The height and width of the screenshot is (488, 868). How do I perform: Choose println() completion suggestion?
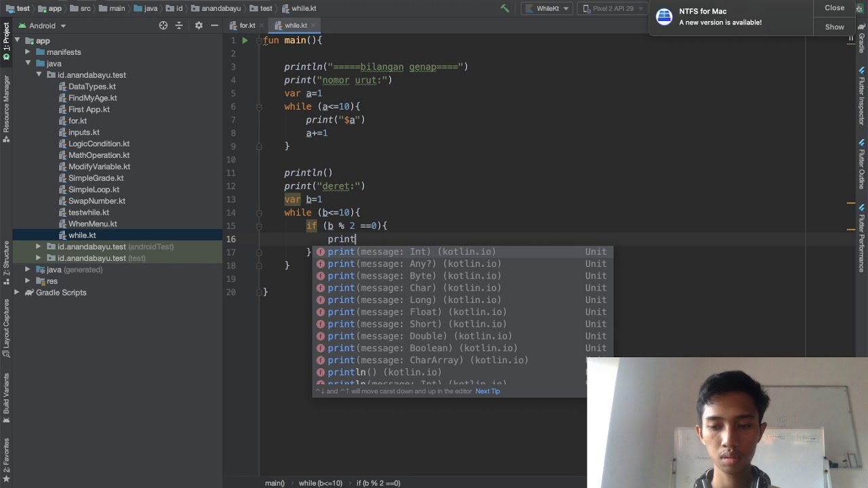pyautogui.click(x=462, y=372)
